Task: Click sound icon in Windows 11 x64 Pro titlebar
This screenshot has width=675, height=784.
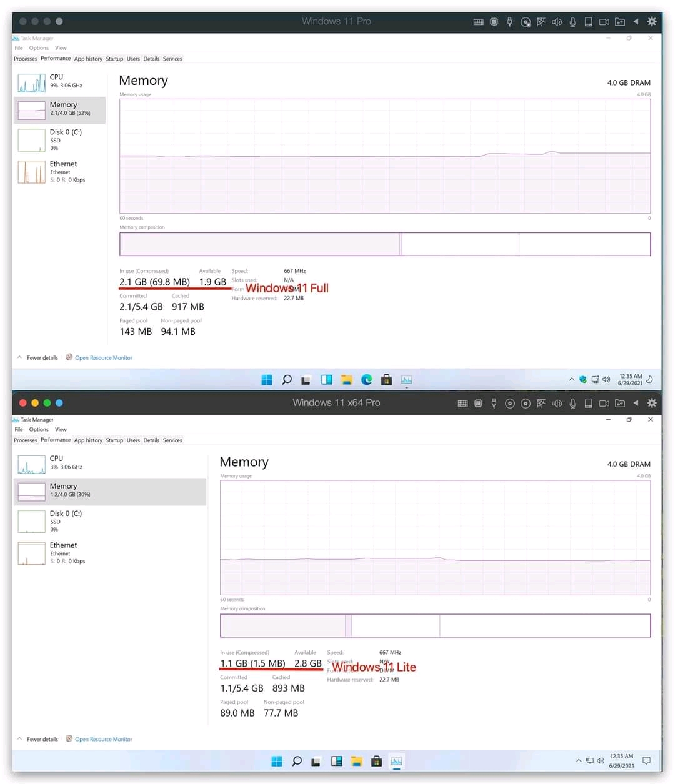Action: (557, 404)
